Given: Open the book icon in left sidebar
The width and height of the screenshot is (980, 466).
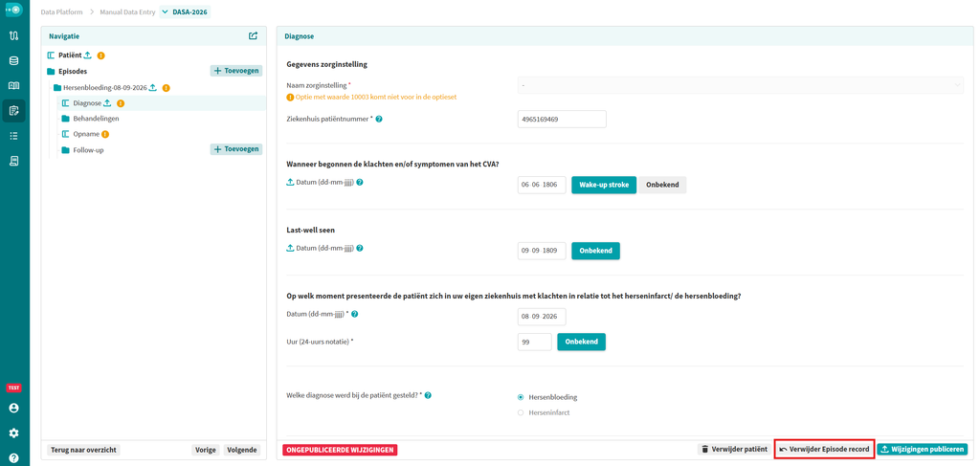Looking at the screenshot, I should [13, 85].
